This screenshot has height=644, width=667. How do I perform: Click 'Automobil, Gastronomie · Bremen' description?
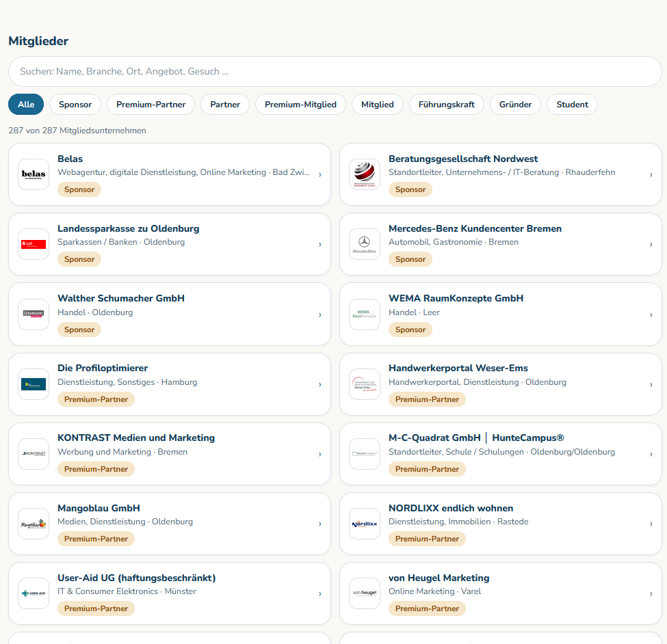(x=454, y=242)
